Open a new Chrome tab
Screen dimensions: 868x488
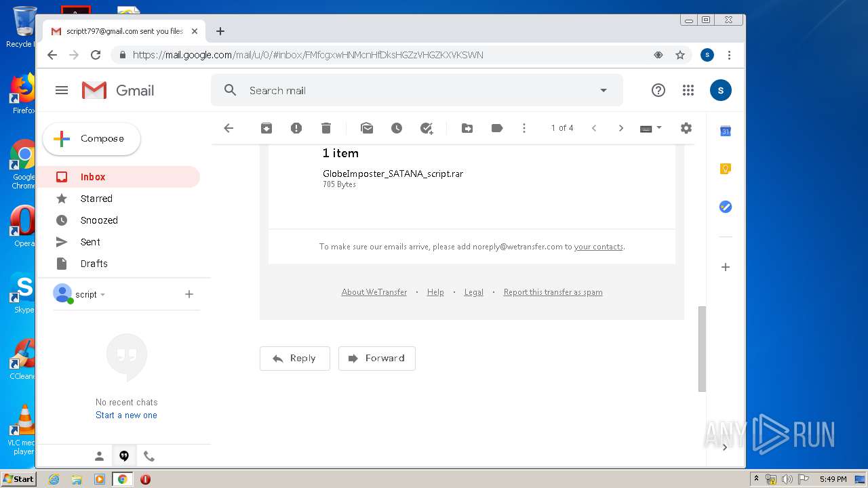click(x=220, y=31)
